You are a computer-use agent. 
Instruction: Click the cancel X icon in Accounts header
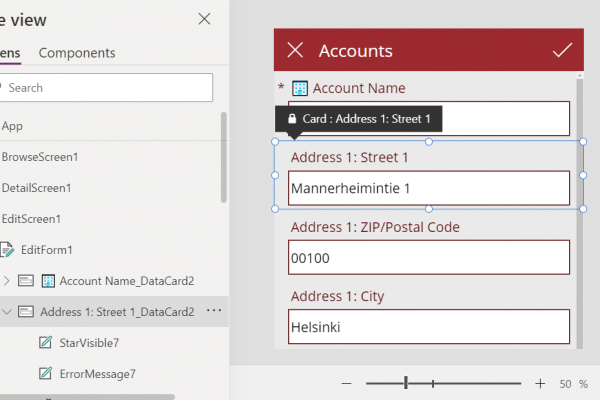(295, 50)
